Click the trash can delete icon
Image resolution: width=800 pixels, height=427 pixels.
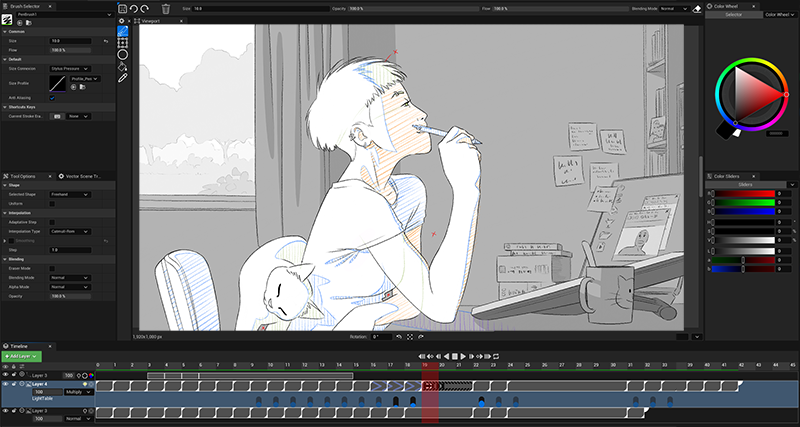[166, 8]
